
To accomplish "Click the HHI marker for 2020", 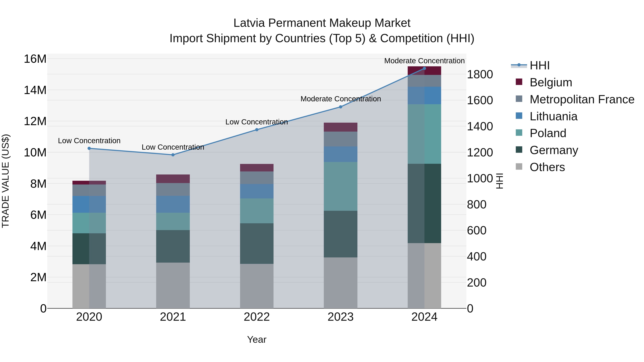I will 89,148.
